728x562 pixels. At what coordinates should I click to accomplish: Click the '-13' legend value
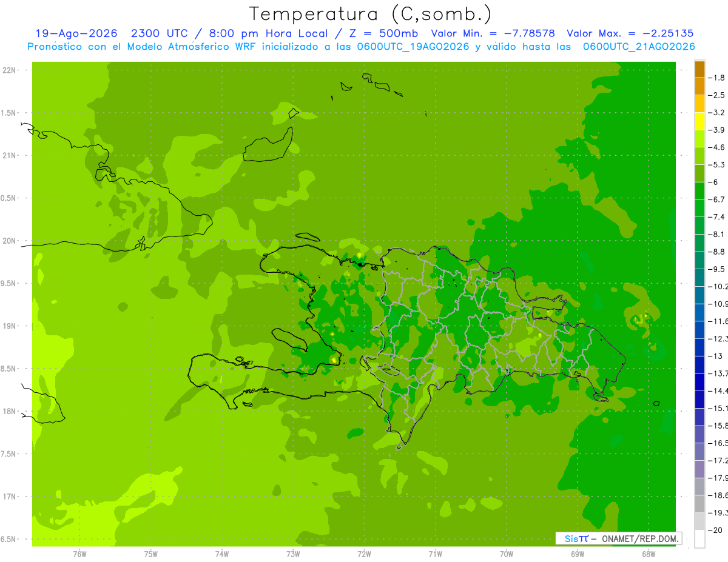click(x=715, y=356)
